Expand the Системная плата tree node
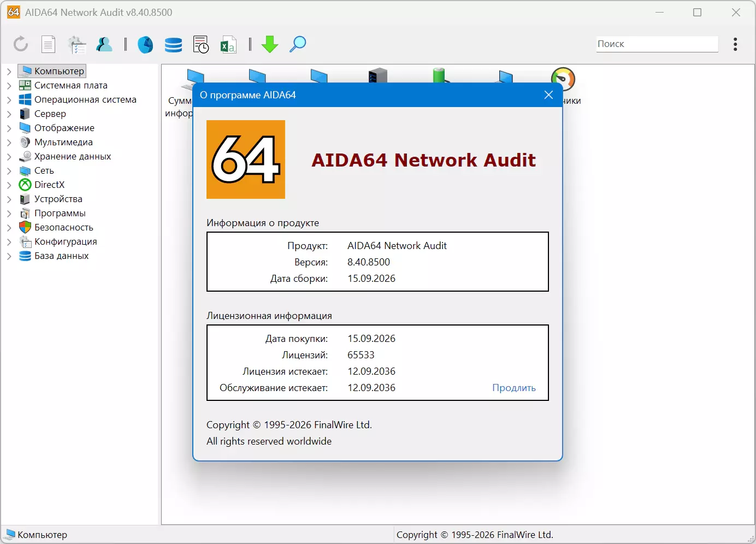The image size is (756, 544). point(9,85)
